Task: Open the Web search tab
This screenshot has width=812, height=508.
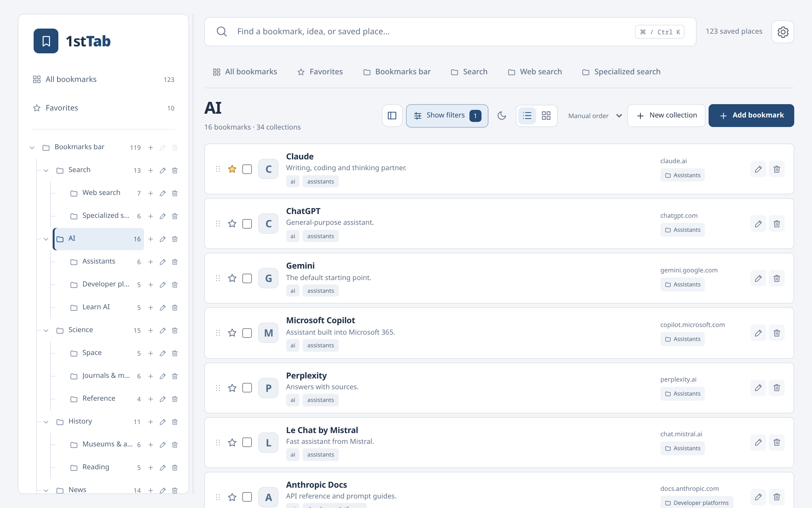Action: point(535,71)
